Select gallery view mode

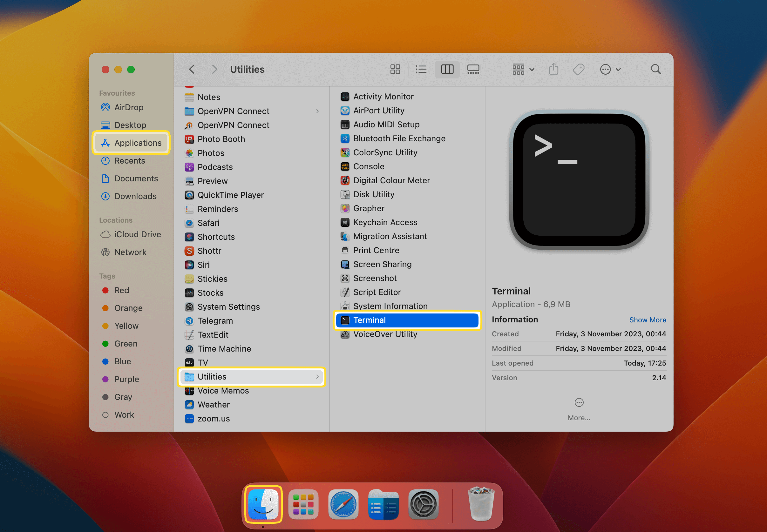(473, 69)
